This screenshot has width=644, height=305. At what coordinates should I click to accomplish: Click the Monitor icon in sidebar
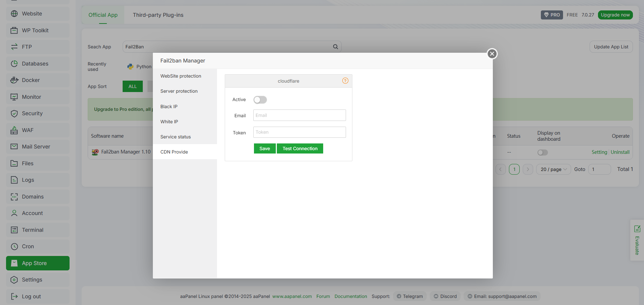(x=14, y=97)
